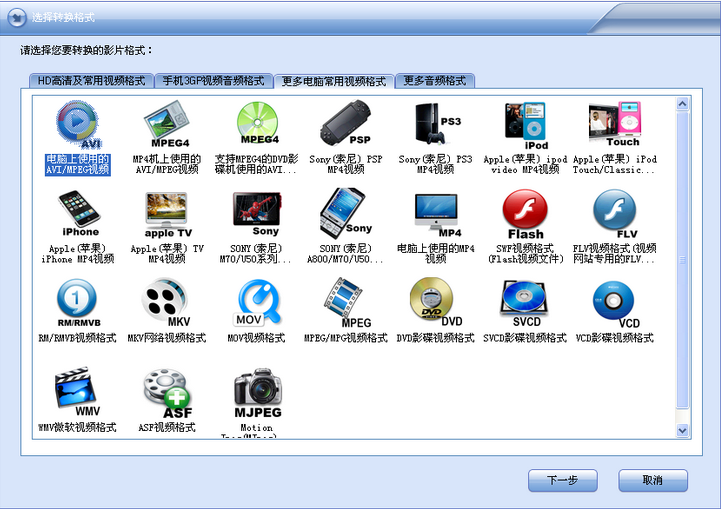Choose the red Flash SWF format icon
This screenshot has height=509, width=721.
coord(526,214)
